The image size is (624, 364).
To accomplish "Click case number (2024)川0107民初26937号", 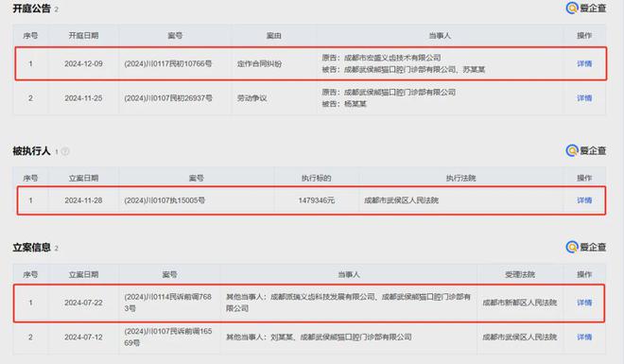I will click(x=168, y=98).
